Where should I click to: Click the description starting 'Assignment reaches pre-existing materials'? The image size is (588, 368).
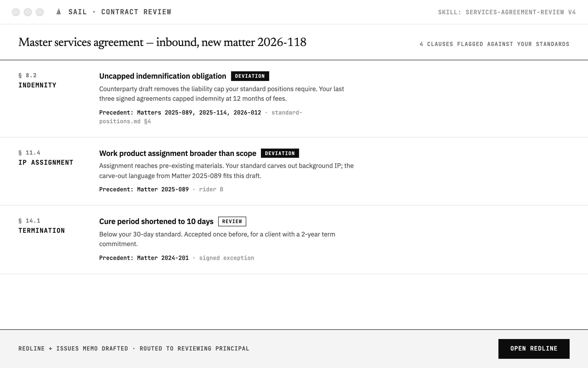[x=226, y=171]
